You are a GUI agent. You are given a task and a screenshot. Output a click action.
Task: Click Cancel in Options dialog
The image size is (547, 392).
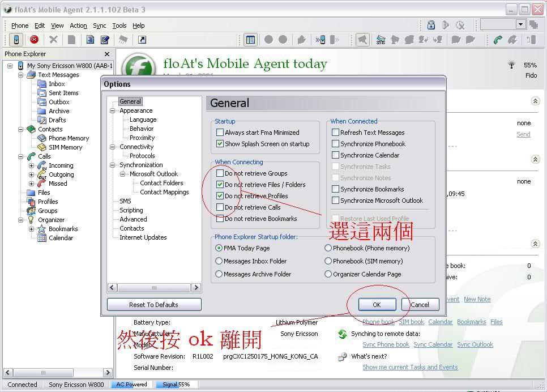tap(420, 305)
